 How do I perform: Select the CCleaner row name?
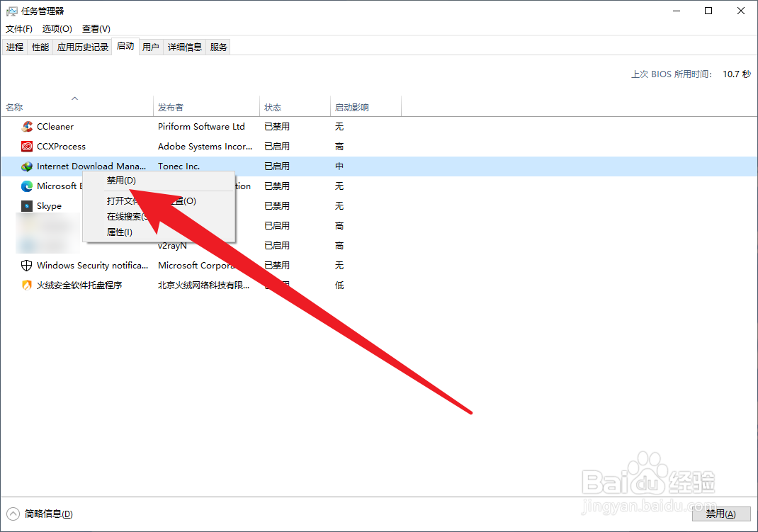(55, 127)
